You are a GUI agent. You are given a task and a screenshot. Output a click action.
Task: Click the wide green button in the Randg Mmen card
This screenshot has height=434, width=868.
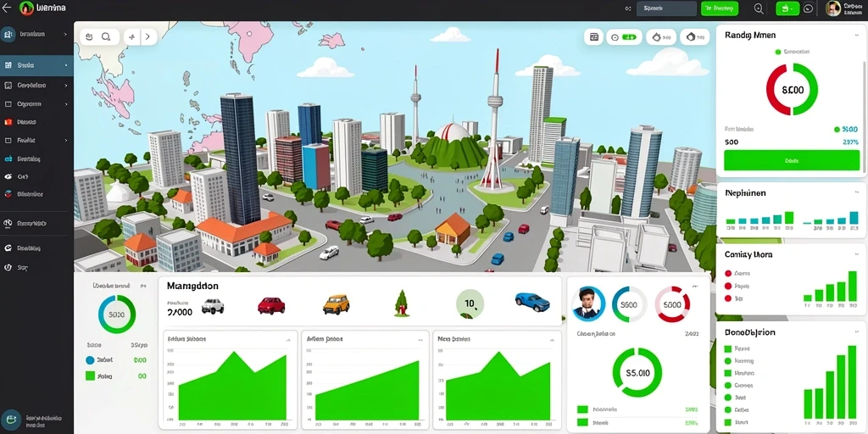(x=792, y=160)
